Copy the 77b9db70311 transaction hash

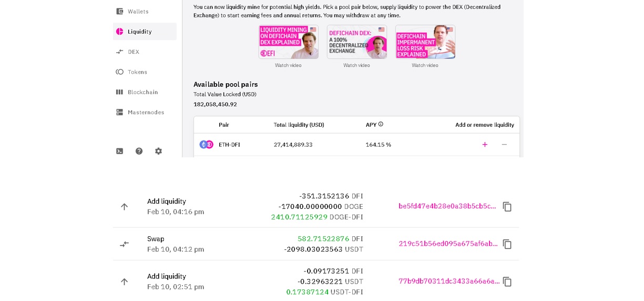(x=507, y=282)
